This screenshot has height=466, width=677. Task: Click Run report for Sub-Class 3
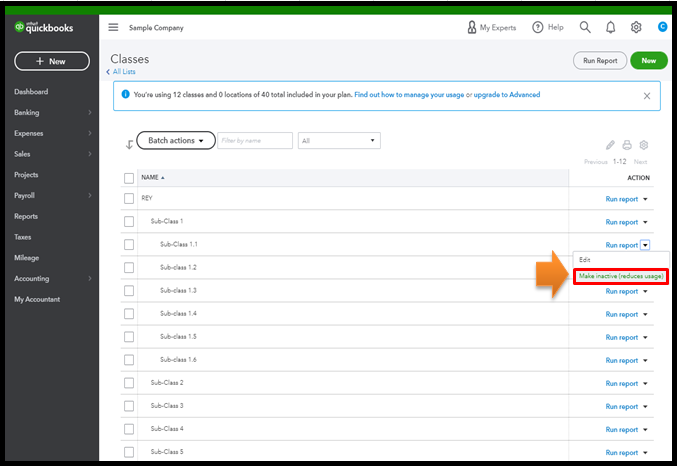[x=621, y=406]
